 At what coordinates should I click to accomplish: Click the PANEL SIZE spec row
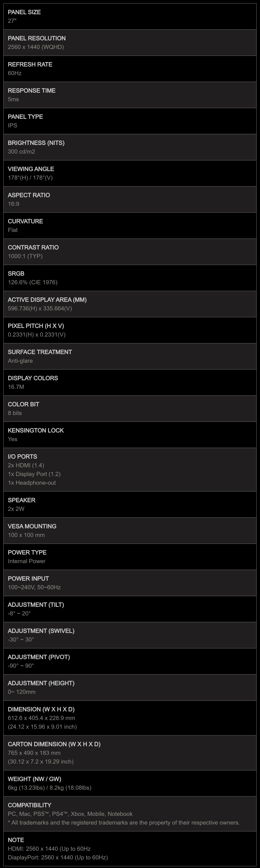pos(130,16)
